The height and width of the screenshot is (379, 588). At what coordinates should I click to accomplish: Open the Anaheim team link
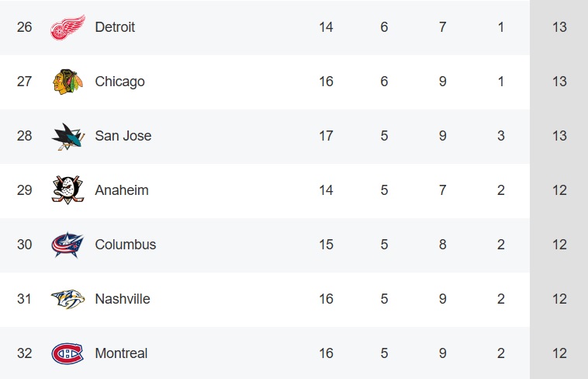(x=122, y=190)
